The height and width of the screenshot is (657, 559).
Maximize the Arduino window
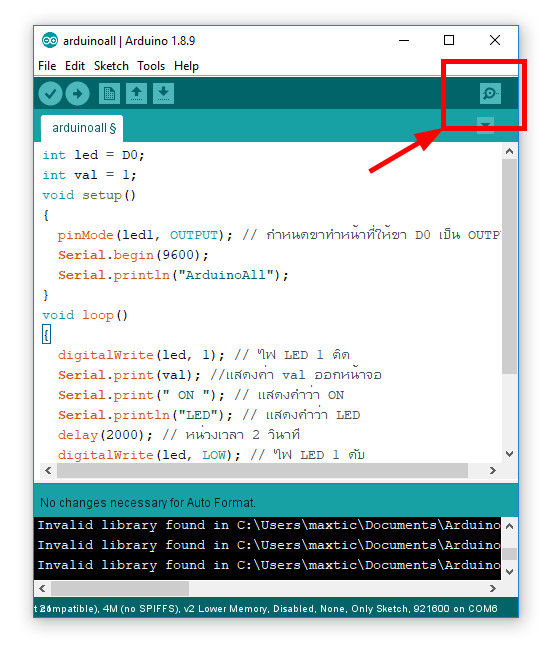(449, 40)
